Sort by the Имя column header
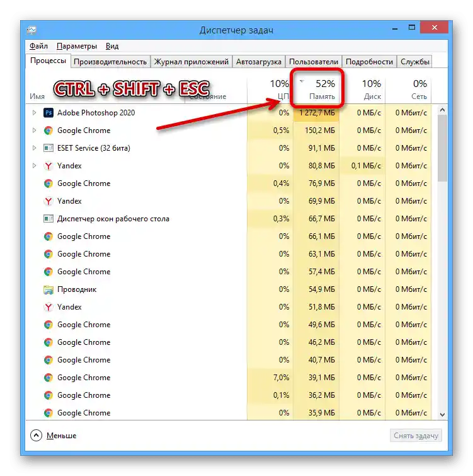Image resolution: width=473 pixels, height=476 pixels. point(37,96)
